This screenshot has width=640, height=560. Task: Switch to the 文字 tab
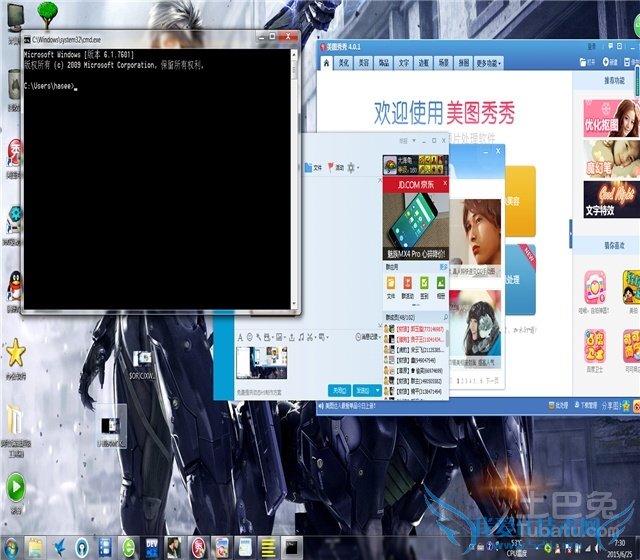(404, 62)
